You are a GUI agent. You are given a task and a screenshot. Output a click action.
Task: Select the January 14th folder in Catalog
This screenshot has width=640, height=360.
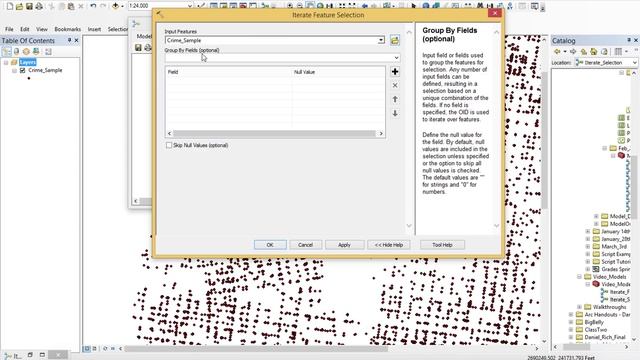pos(616,231)
